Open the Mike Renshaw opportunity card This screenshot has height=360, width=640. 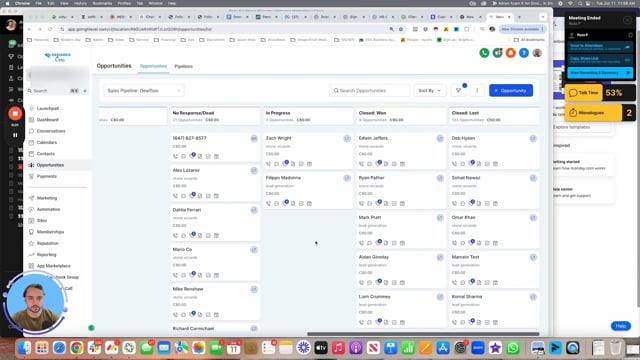click(214, 301)
